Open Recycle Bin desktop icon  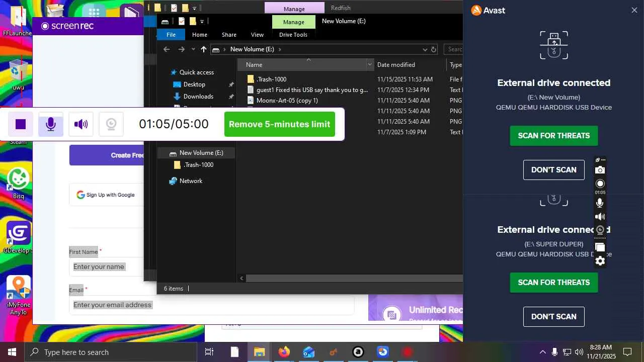(x=18, y=75)
